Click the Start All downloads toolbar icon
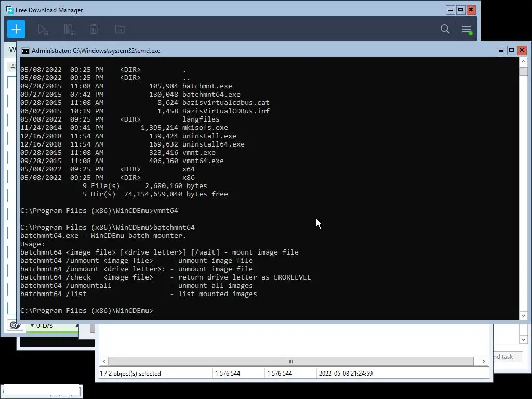The image size is (532, 399). (x=43, y=30)
